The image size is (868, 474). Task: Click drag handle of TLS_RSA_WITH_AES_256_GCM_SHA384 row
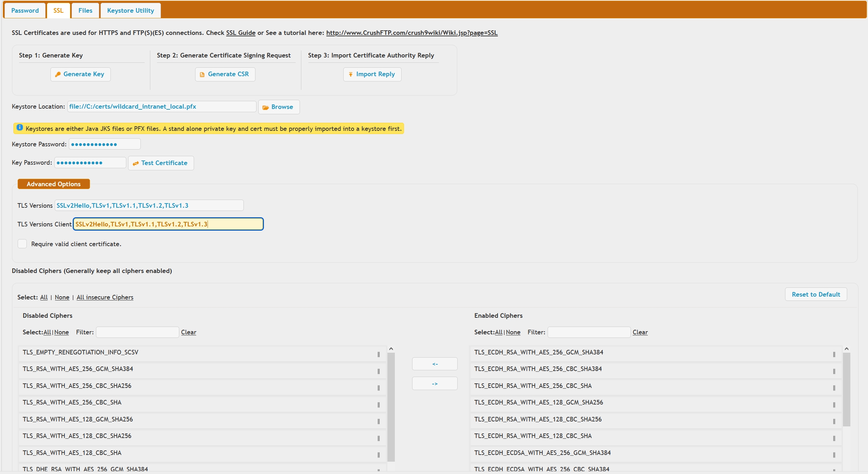[x=379, y=371]
